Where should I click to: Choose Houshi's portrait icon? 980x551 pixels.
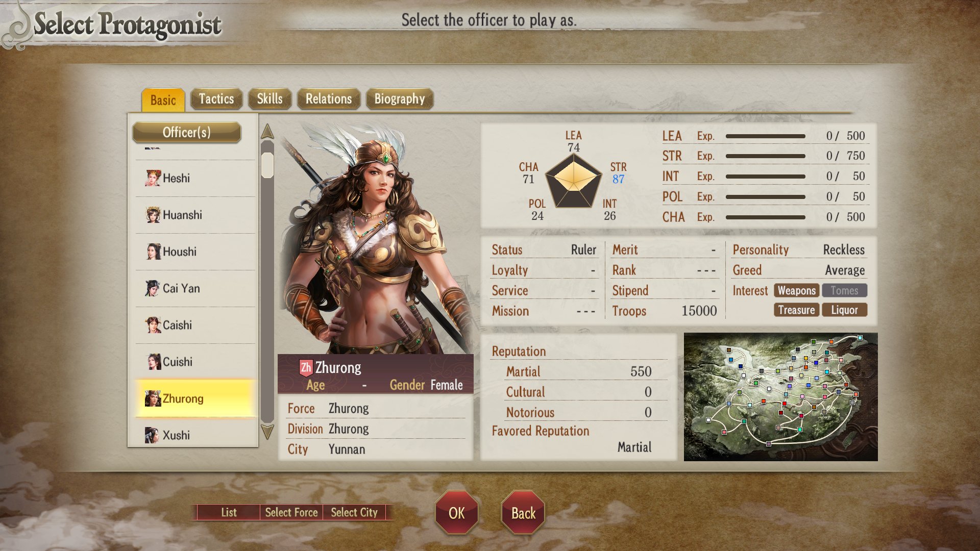point(153,252)
